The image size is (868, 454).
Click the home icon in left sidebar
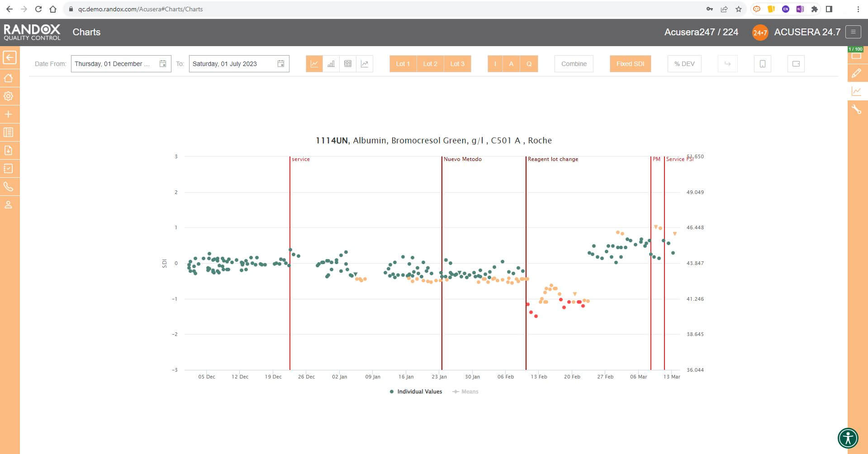pos(9,78)
